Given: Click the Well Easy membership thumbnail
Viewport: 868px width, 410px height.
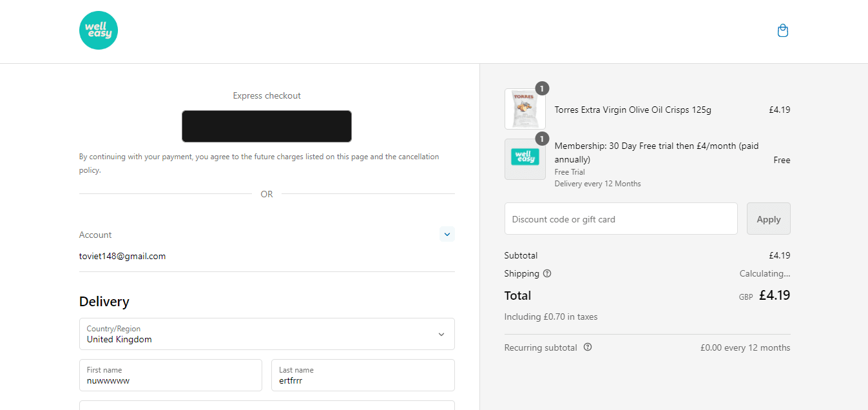Looking at the screenshot, I should point(525,159).
